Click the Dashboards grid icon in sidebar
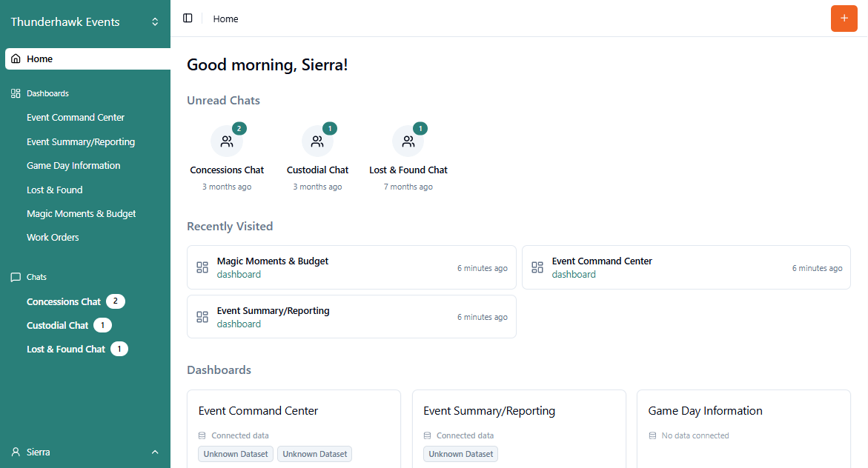This screenshot has width=868, height=468. (16, 94)
